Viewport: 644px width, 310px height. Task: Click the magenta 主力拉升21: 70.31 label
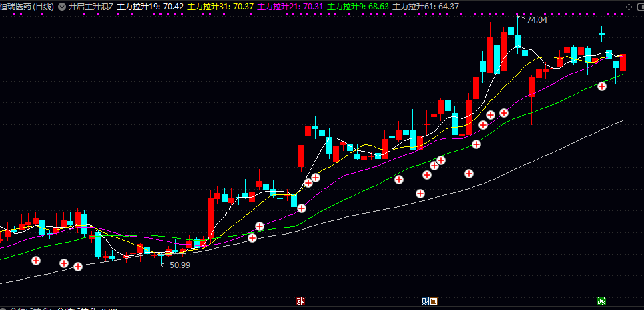point(290,7)
